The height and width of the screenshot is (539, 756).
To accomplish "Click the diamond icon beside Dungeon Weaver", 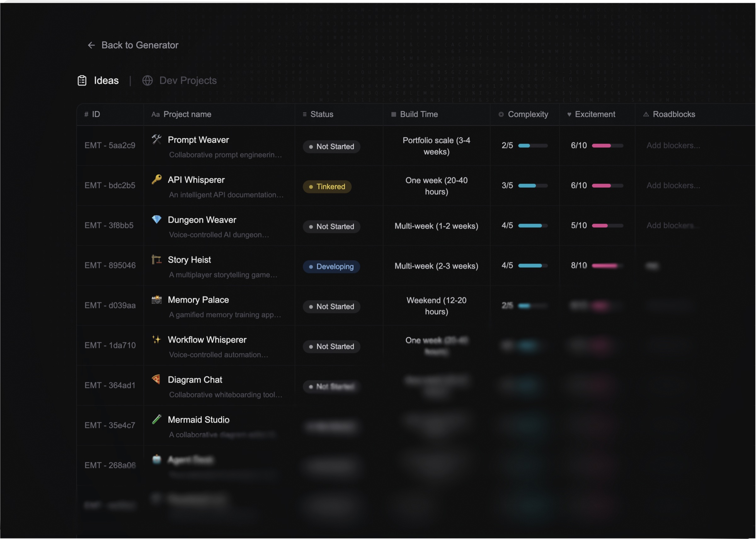I will point(156,219).
